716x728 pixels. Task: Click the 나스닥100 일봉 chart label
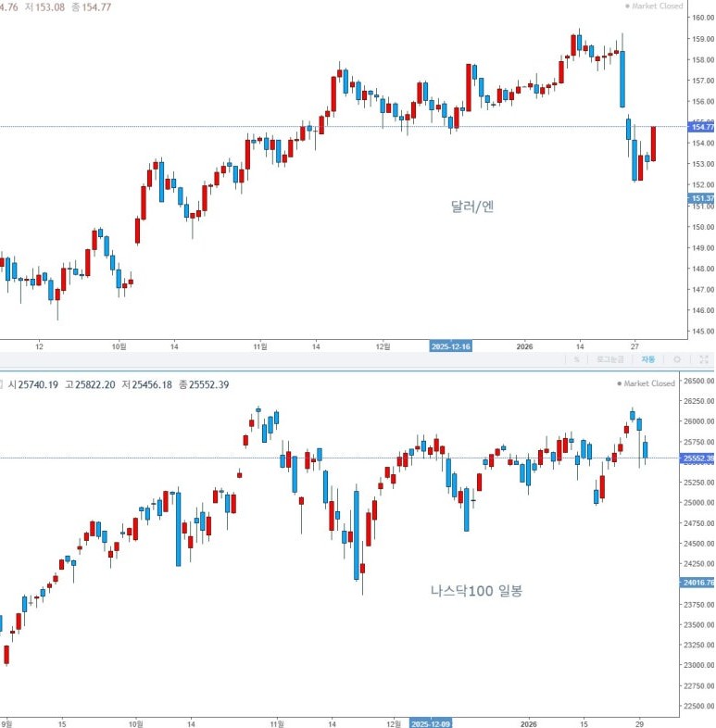pyautogui.click(x=476, y=590)
